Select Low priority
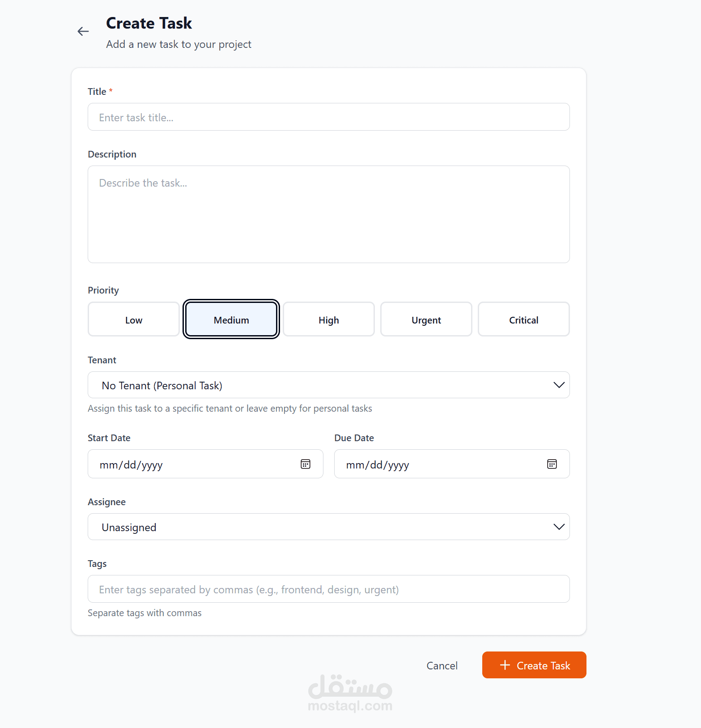This screenshot has height=728, width=701. (x=134, y=319)
